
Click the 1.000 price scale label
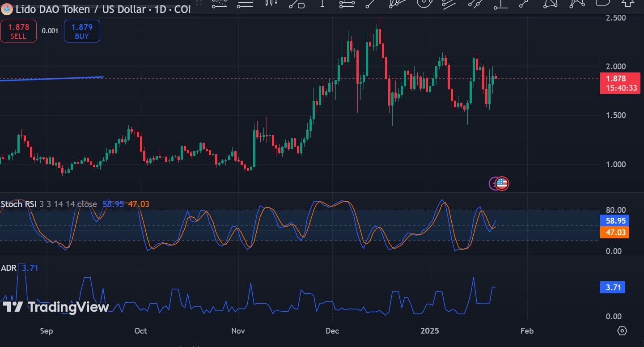tap(616, 164)
